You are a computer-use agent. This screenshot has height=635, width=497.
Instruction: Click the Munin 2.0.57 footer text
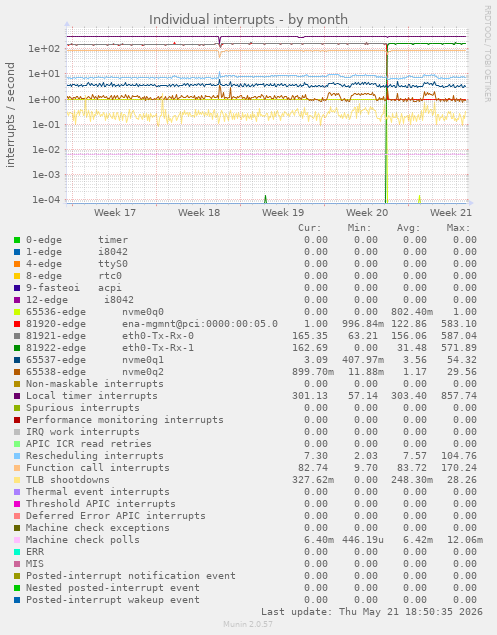point(248,624)
